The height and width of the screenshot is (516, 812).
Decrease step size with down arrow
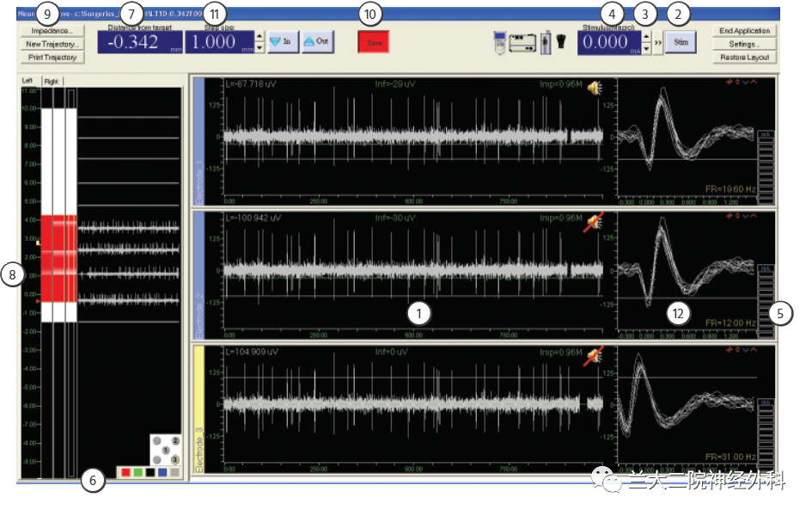click(259, 47)
